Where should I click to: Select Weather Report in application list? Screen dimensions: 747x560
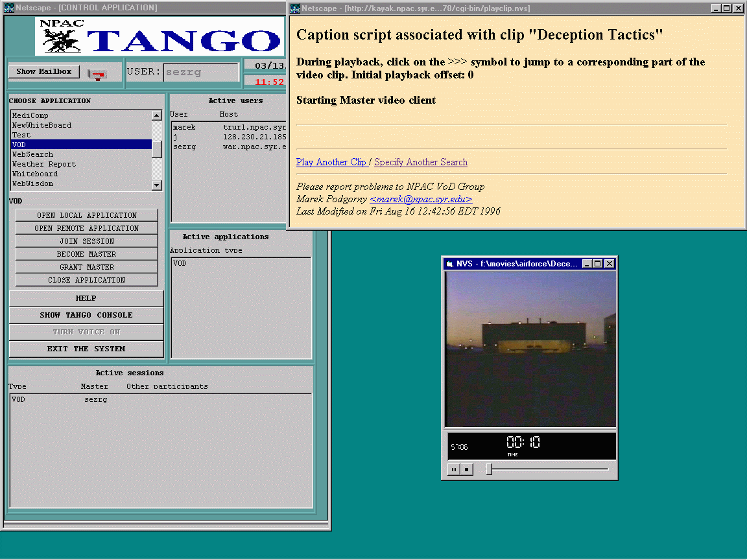coord(81,164)
